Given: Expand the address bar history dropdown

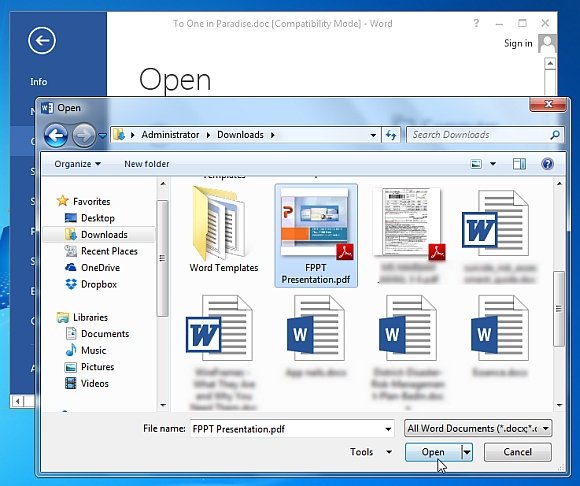Looking at the screenshot, I should coord(373,135).
